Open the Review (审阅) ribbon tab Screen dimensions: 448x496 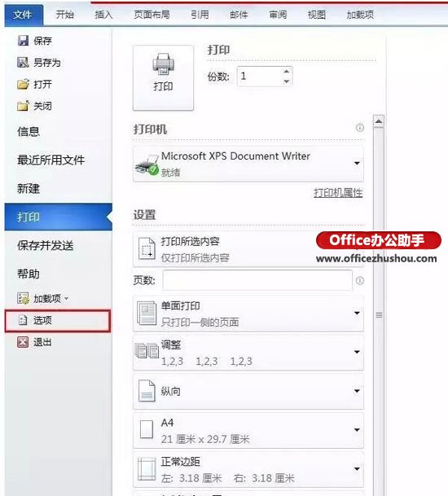click(x=278, y=15)
